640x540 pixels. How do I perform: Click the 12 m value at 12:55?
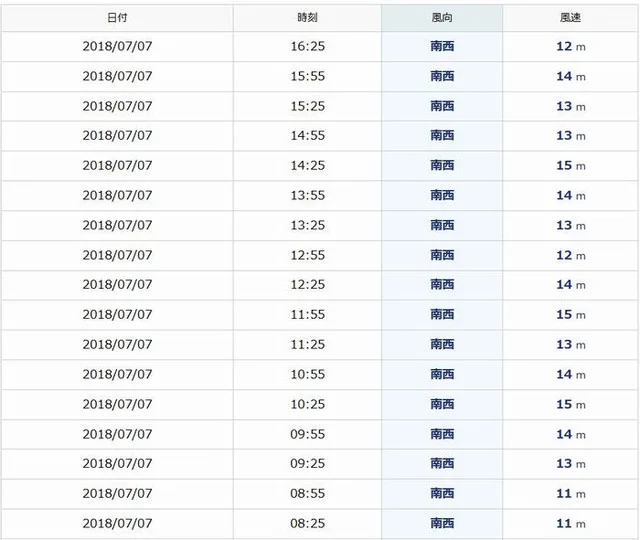[571, 255]
